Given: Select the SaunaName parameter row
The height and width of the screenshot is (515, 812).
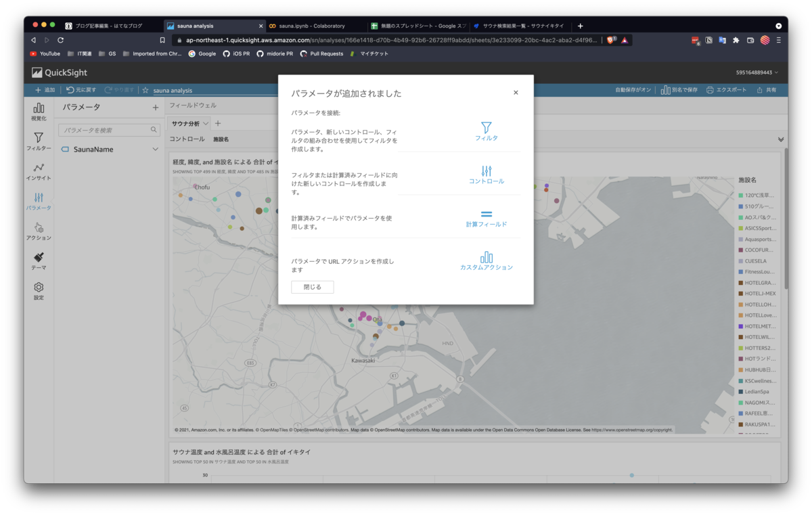Looking at the screenshot, I should tap(110, 149).
